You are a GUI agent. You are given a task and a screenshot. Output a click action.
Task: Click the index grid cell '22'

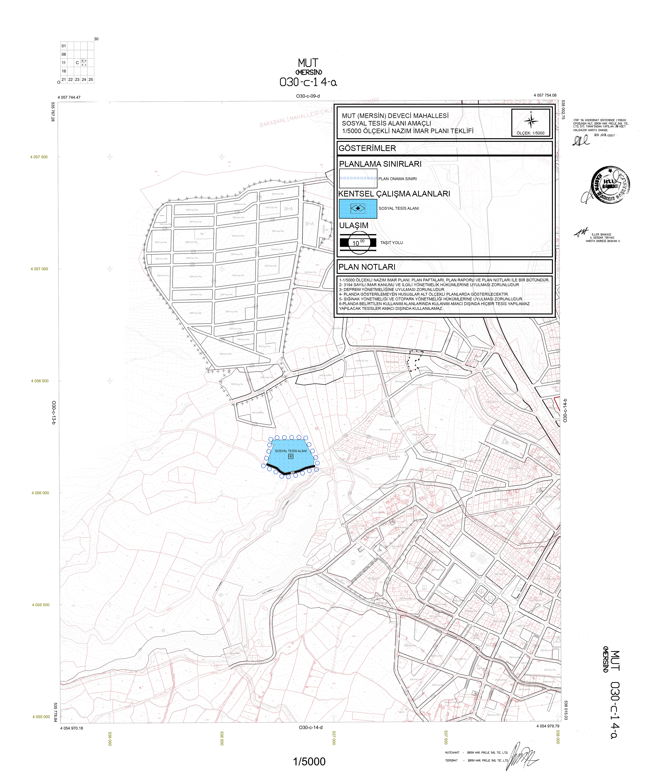[70, 79]
